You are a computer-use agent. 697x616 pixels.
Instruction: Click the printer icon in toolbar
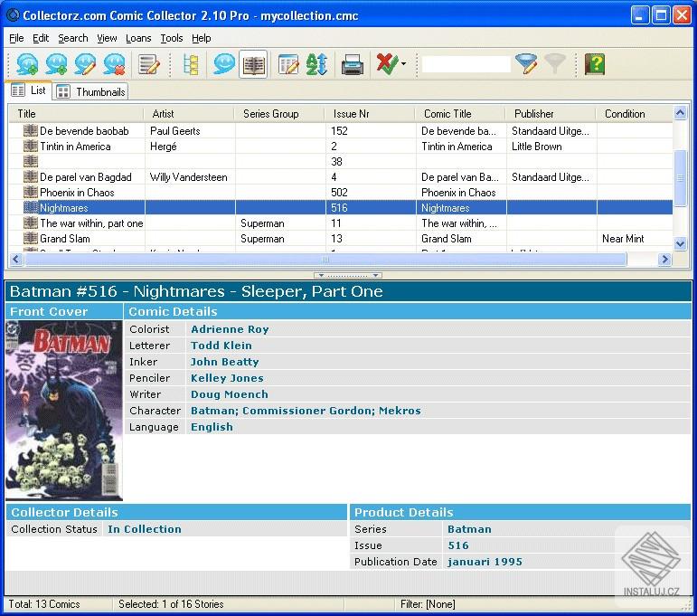click(352, 64)
